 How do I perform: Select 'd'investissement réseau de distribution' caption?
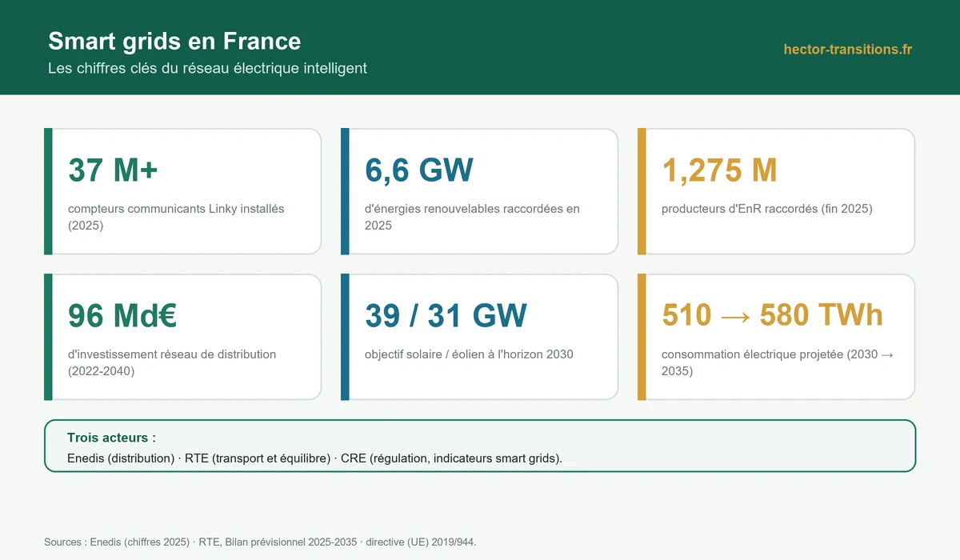(x=172, y=354)
